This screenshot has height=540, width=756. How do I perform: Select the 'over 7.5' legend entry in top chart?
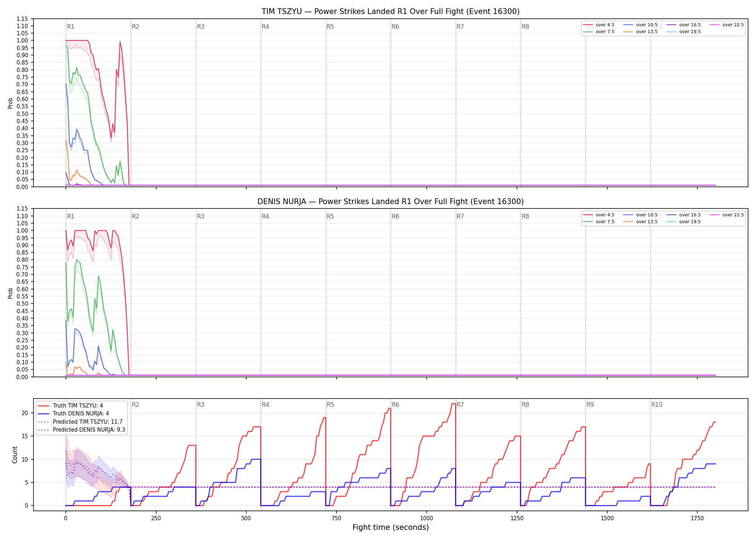click(599, 32)
